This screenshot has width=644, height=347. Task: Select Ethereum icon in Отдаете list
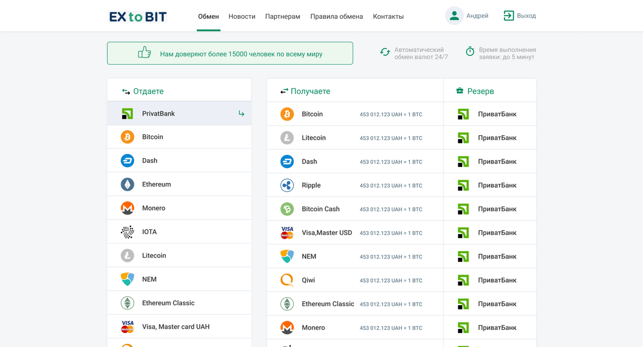127,184
